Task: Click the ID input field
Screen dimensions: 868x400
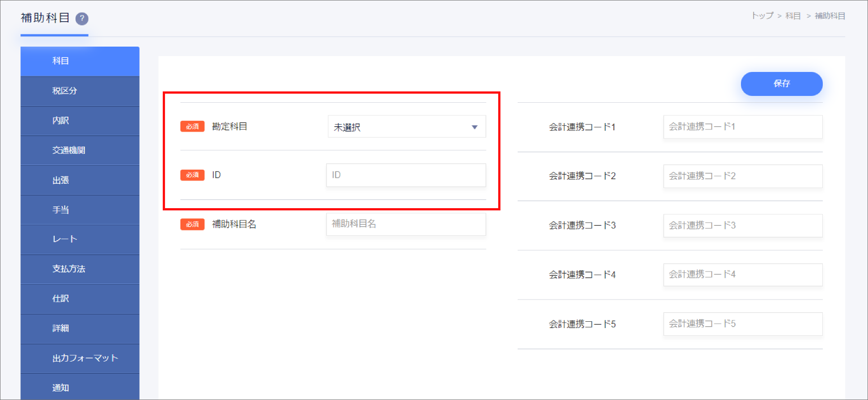Action: (x=406, y=175)
